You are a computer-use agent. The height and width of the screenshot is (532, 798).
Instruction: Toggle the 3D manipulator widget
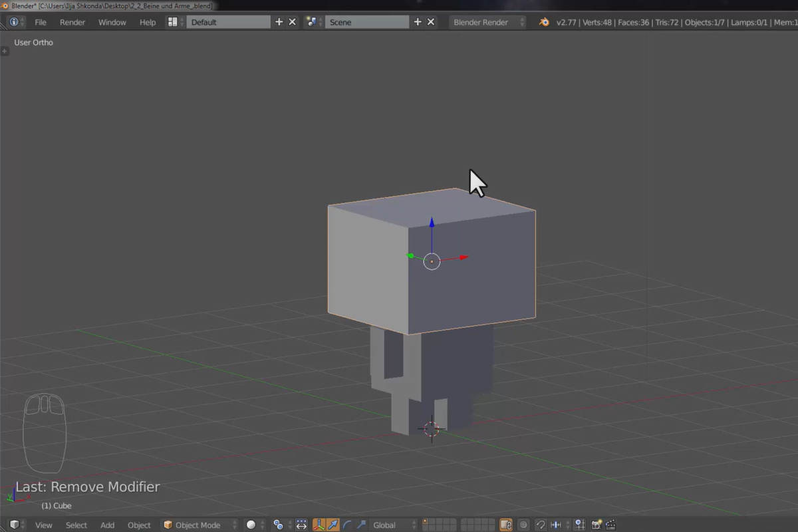[319, 525]
